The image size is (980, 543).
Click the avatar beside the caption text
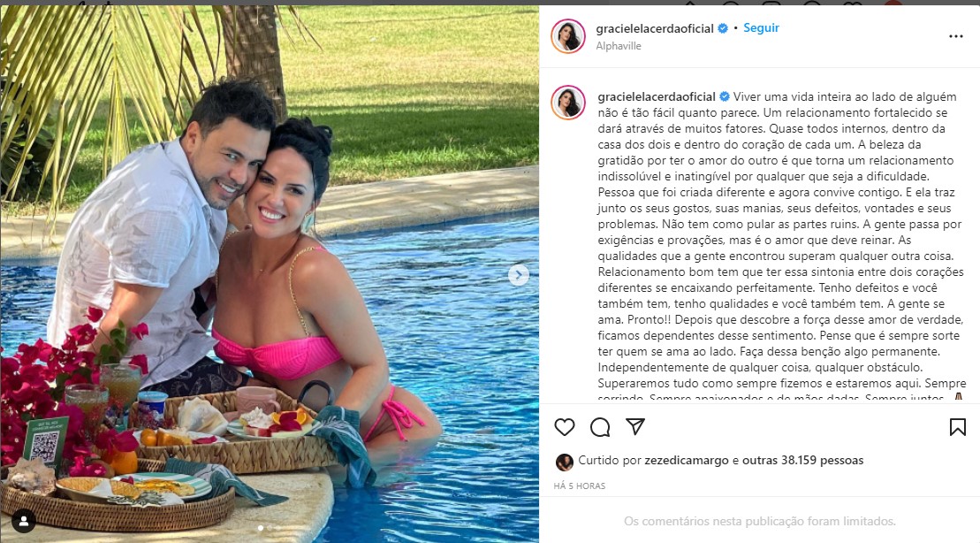click(x=567, y=103)
